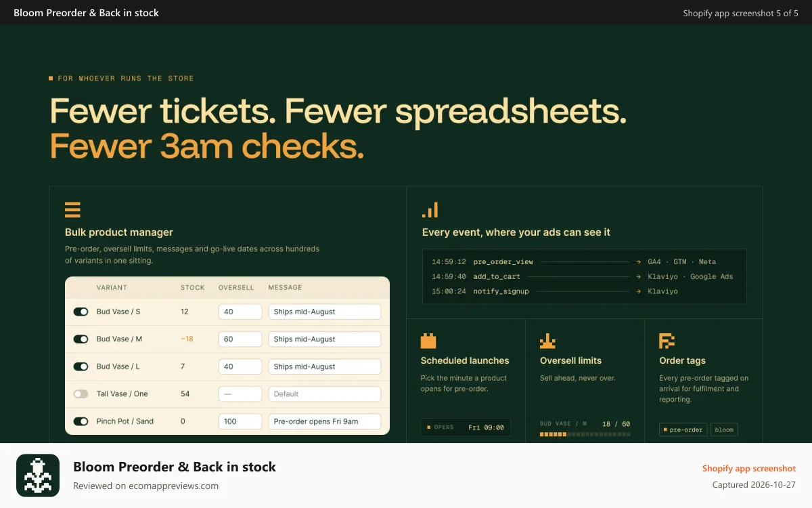The width and height of the screenshot is (812, 508).
Task: Click the OVERSELL column header
Action: (236, 288)
